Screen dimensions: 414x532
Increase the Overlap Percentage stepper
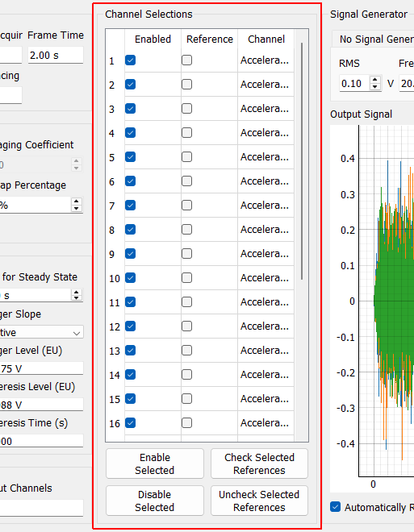click(77, 202)
